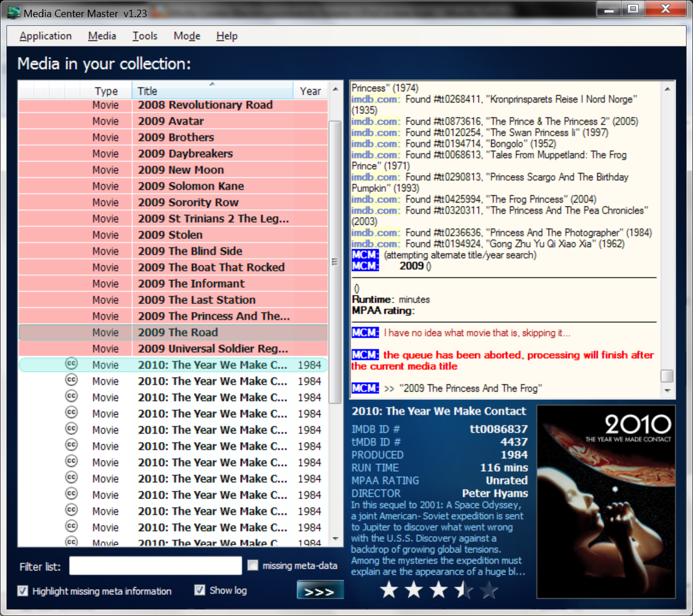Select the 2009 Solomon Kane row
The width and height of the screenshot is (693, 616).
point(173,186)
